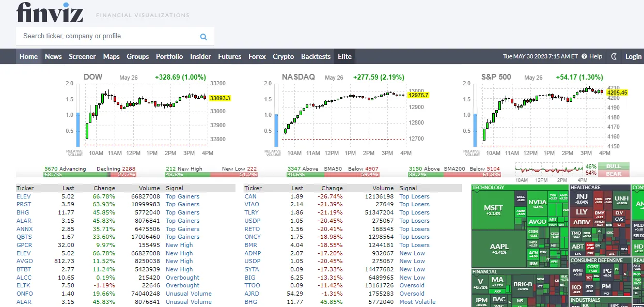The width and height of the screenshot is (644, 307).
Task: Click Overbought signal for ALCC
Action: [182, 278]
